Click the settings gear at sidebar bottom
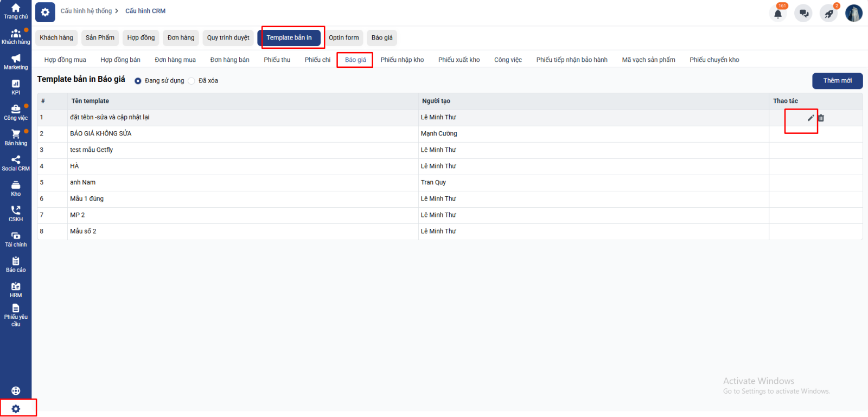Screen dimensions: 868x417 point(16,409)
